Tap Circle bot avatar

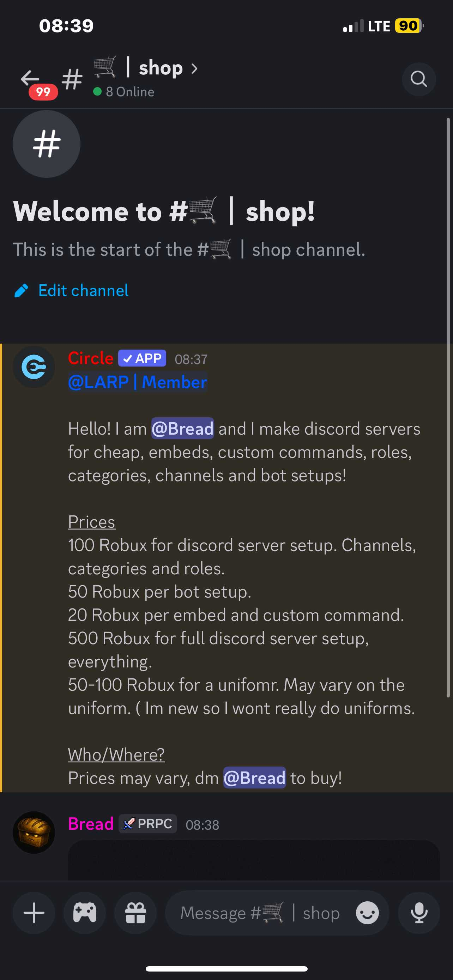(34, 367)
